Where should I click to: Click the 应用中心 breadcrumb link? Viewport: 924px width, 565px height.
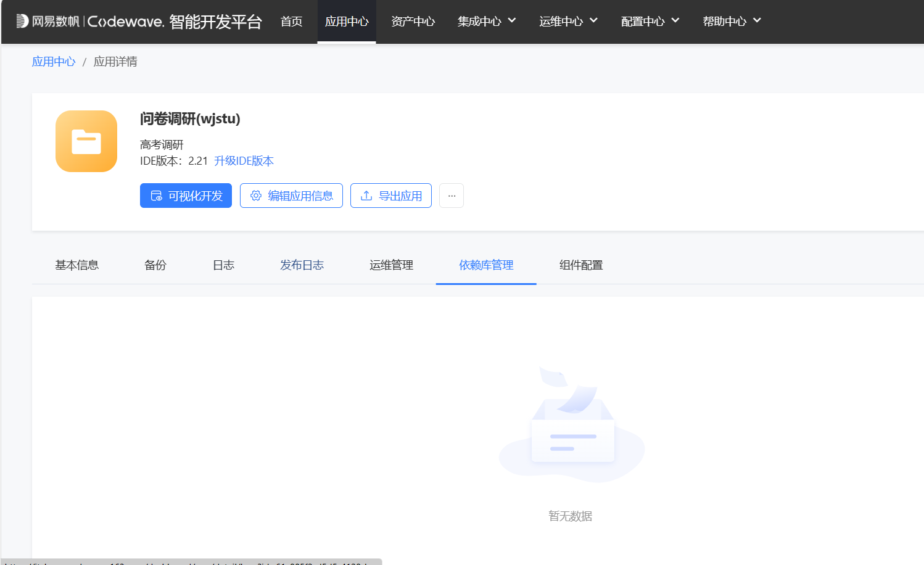point(54,62)
